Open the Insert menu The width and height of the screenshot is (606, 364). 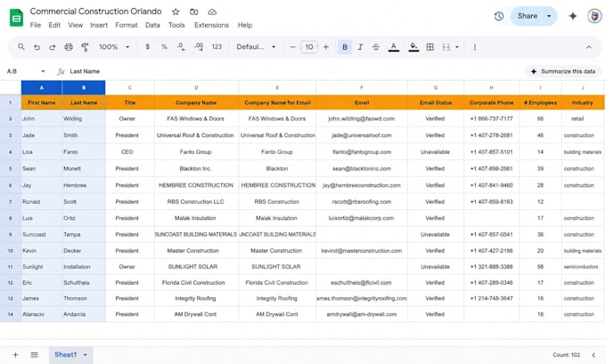[99, 25]
